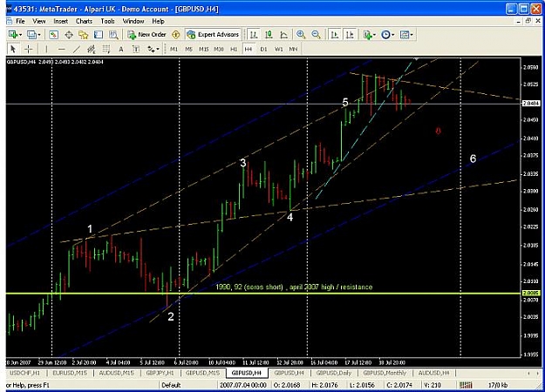This screenshot has width=545, height=392.
Task: Open the New Chart toolbar icon
Action: coord(13,34)
